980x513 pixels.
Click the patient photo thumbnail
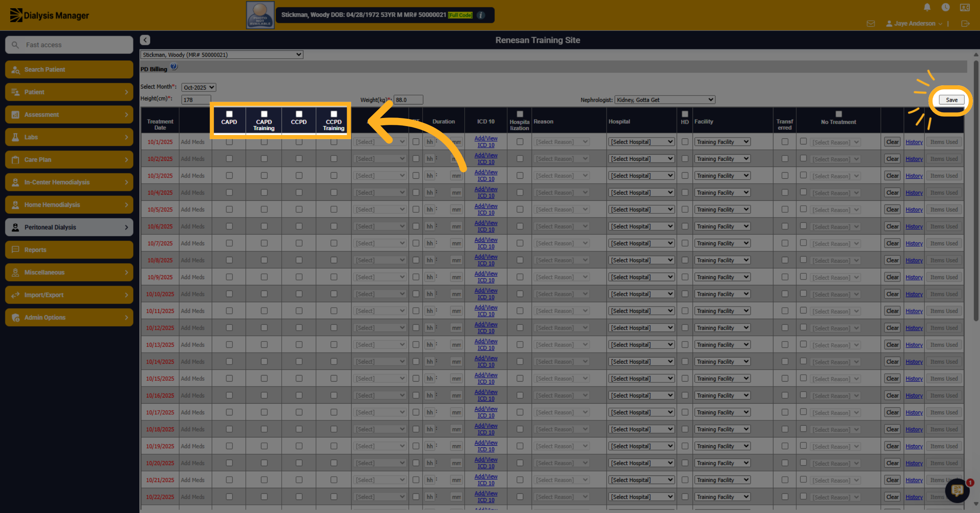tap(260, 15)
